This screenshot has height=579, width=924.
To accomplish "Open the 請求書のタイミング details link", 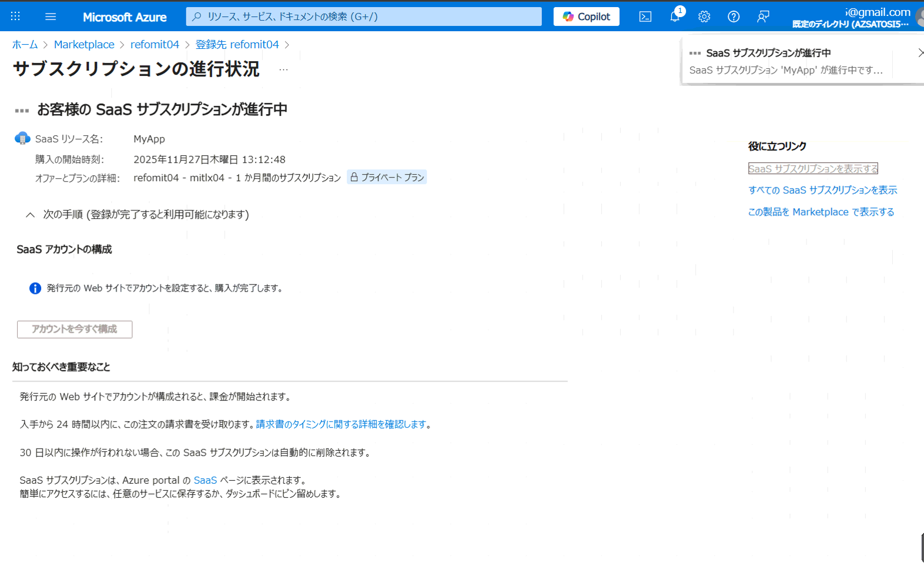I will [x=341, y=424].
